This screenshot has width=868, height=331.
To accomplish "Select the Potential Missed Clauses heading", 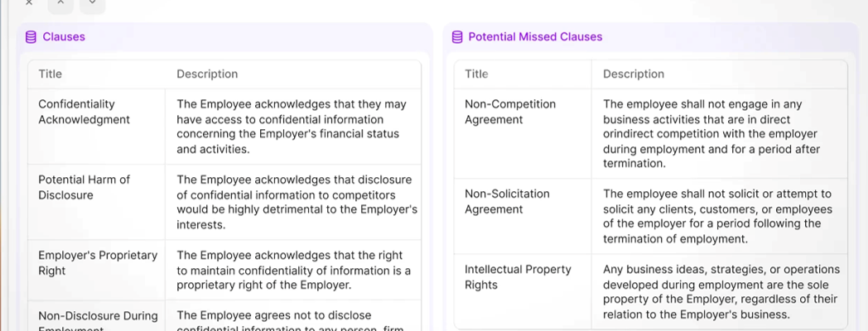I will [535, 36].
